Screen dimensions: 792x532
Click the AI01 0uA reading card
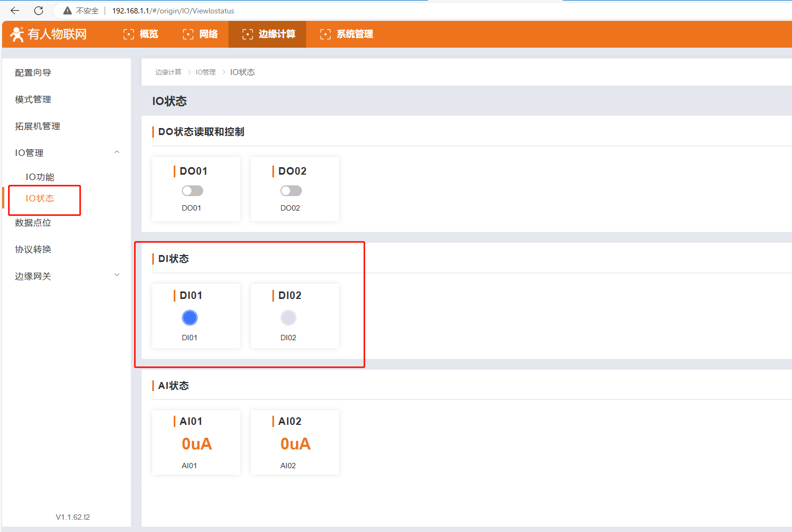point(196,443)
